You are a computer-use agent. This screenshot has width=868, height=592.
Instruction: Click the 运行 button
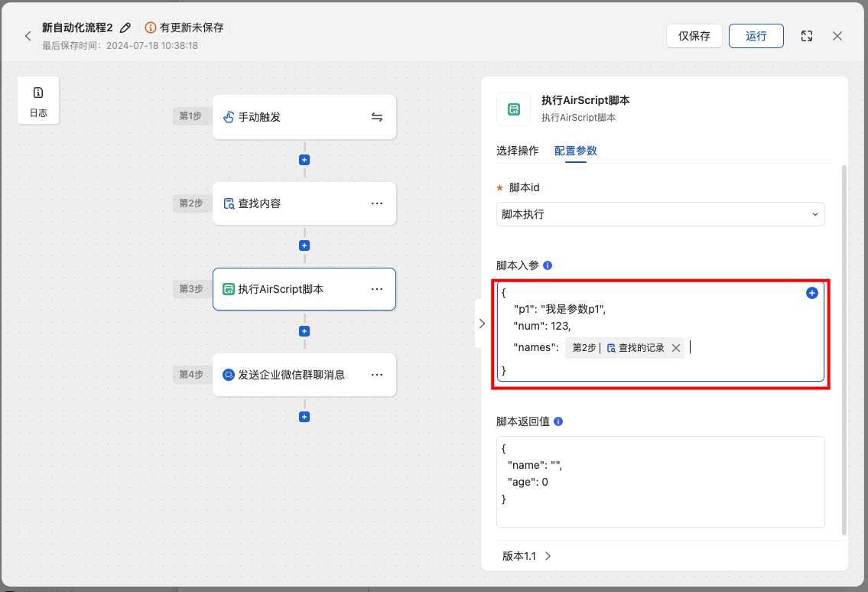[x=756, y=36]
